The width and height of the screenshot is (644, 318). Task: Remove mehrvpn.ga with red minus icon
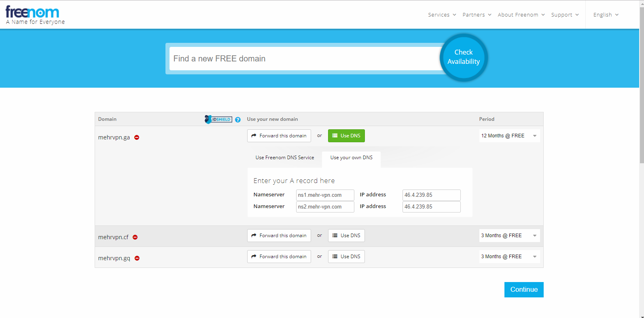(x=137, y=137)
